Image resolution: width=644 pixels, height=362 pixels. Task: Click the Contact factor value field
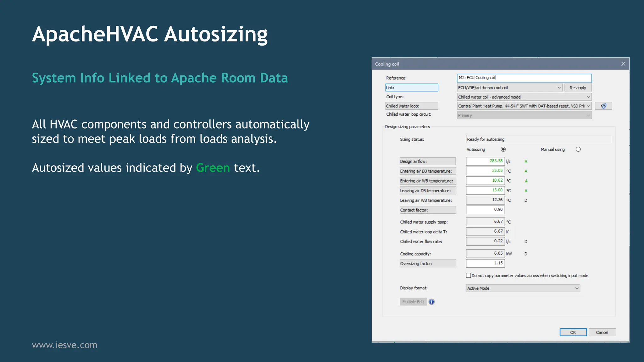pos(485,210)
